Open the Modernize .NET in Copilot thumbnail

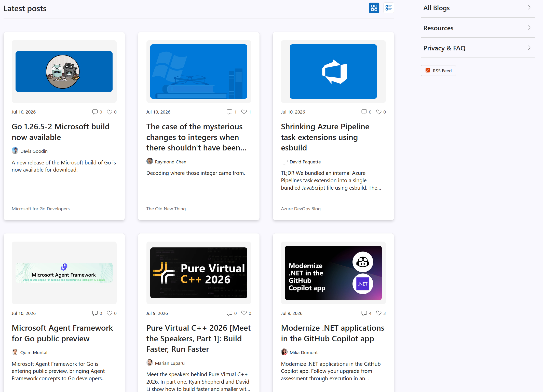pyautogui.click(x=333, y=273)
